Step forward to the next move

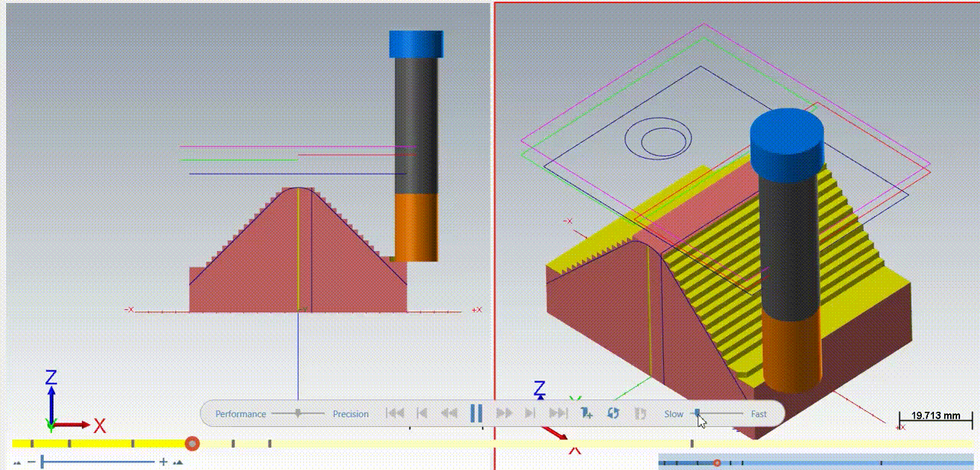[530, 413]
